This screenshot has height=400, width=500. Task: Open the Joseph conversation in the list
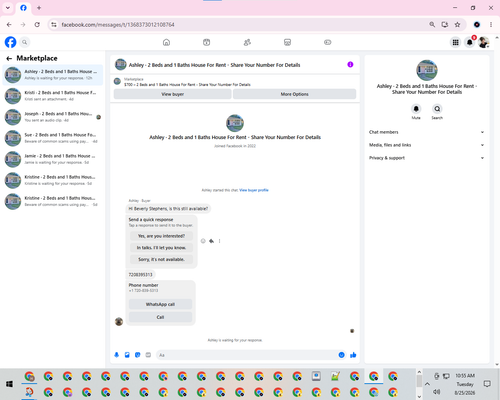[x=53, y=117]
